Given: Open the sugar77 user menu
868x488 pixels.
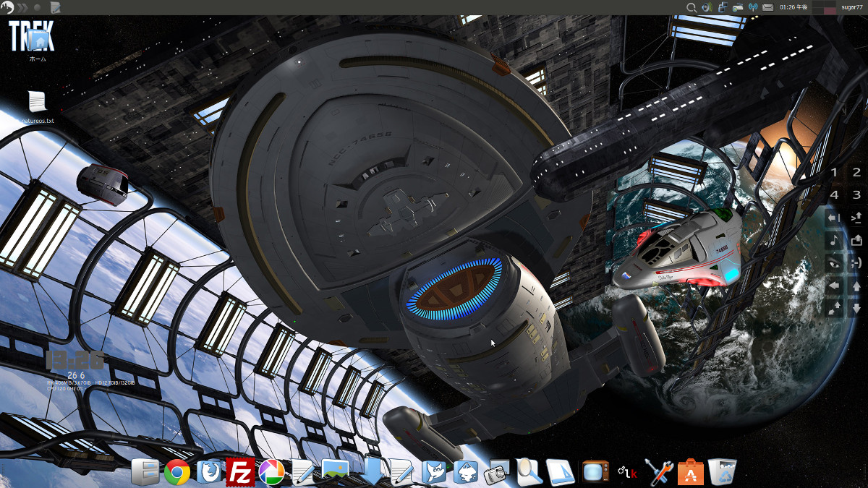Looking at the screenshot, I should (852, 7).
